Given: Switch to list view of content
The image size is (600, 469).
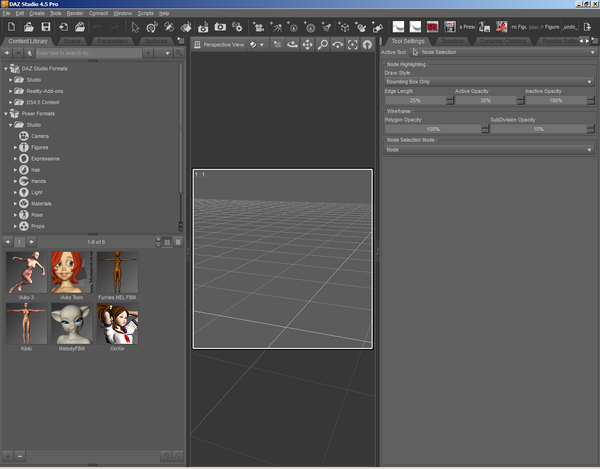Looking at the screenshot, I should [178, 242].
